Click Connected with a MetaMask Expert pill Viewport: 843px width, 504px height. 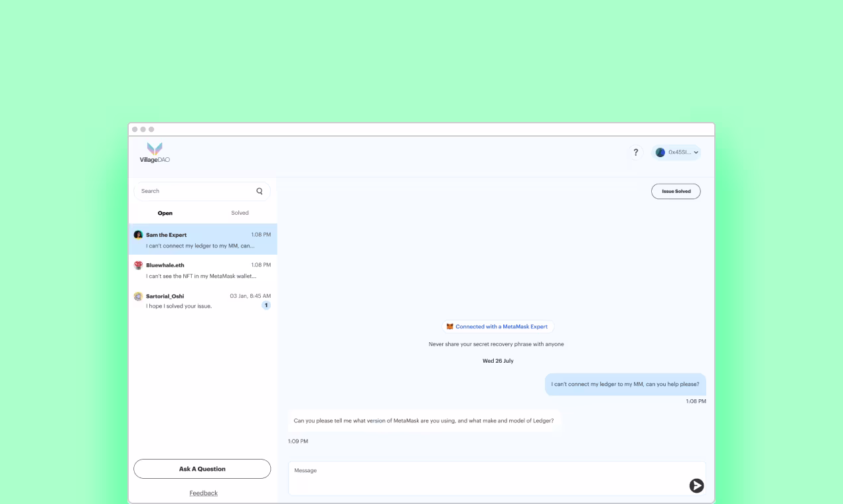[498, 326]
